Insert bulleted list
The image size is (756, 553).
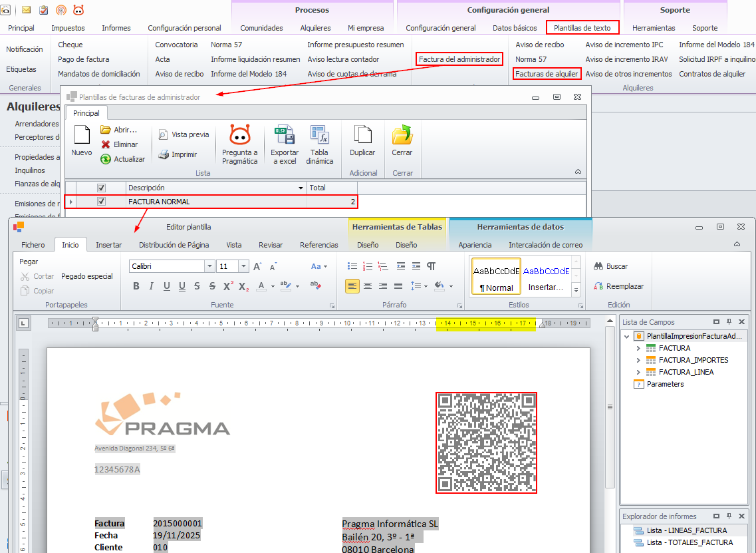tap(352, 266)
